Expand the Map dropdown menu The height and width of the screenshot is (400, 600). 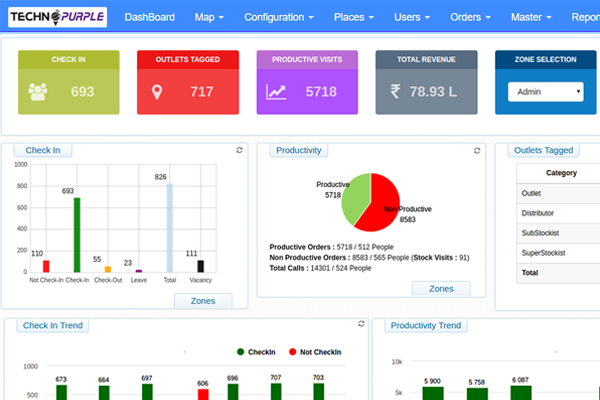click(x=209, y=17)
